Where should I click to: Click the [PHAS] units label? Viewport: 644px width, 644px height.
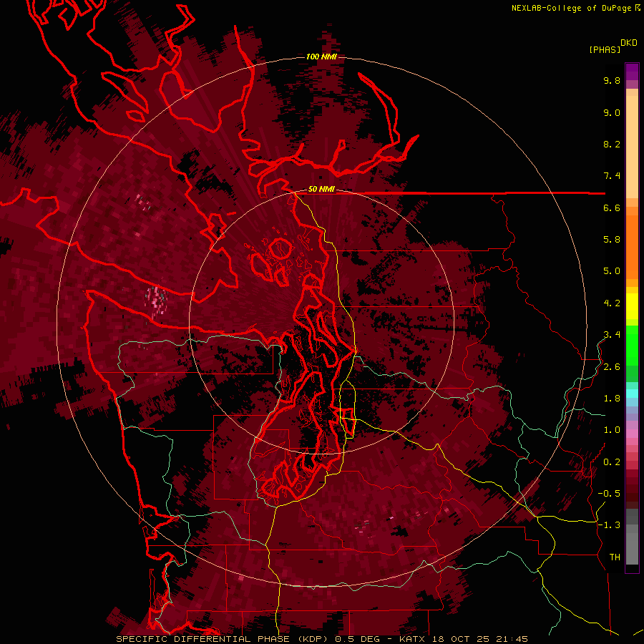605,50
